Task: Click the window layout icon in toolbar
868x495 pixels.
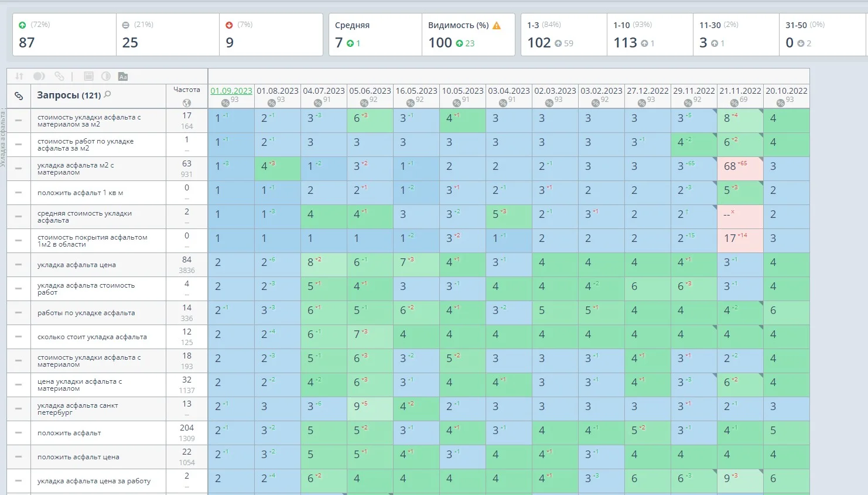Action: pos(88,76)
